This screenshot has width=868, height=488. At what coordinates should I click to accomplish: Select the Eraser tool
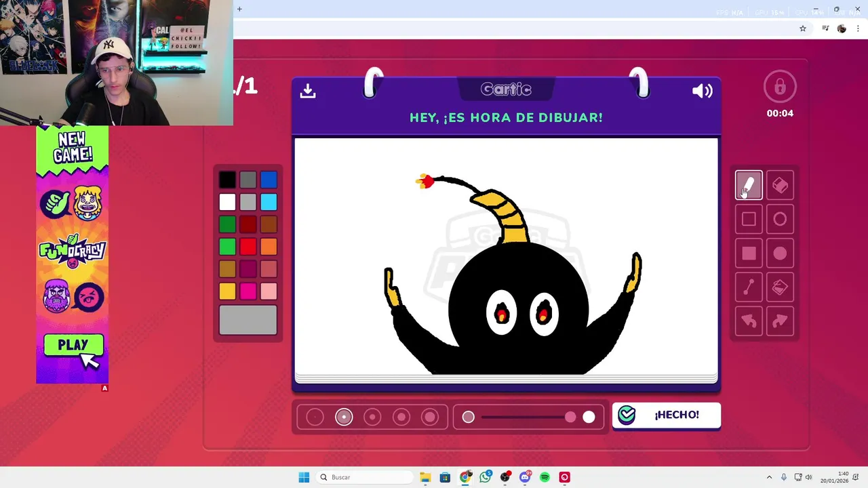point(780,185)
